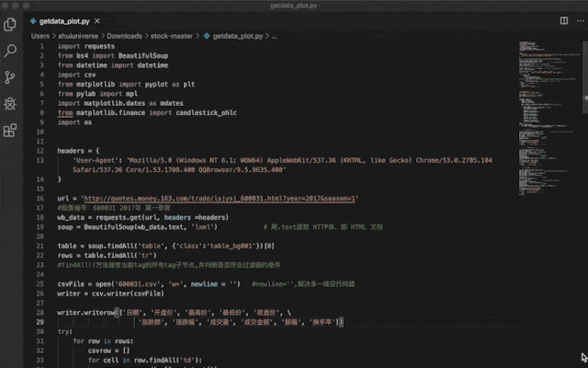Screen dimensions: 588x368
Task: Select the getdata_plot.py editor tab
Action: (x=65, y=21)
